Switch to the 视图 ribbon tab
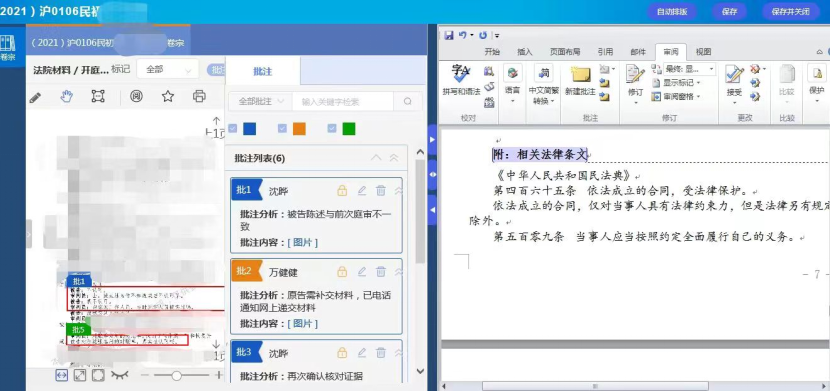Image resolution: width=830 pixels, height=391 pixels. tap(703, 52)
